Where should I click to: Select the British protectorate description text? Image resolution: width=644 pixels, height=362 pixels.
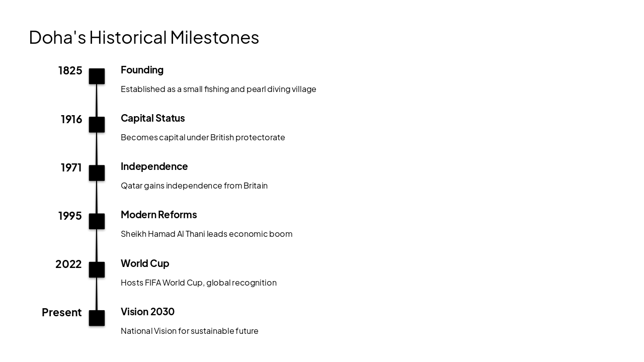coord(203,137)
